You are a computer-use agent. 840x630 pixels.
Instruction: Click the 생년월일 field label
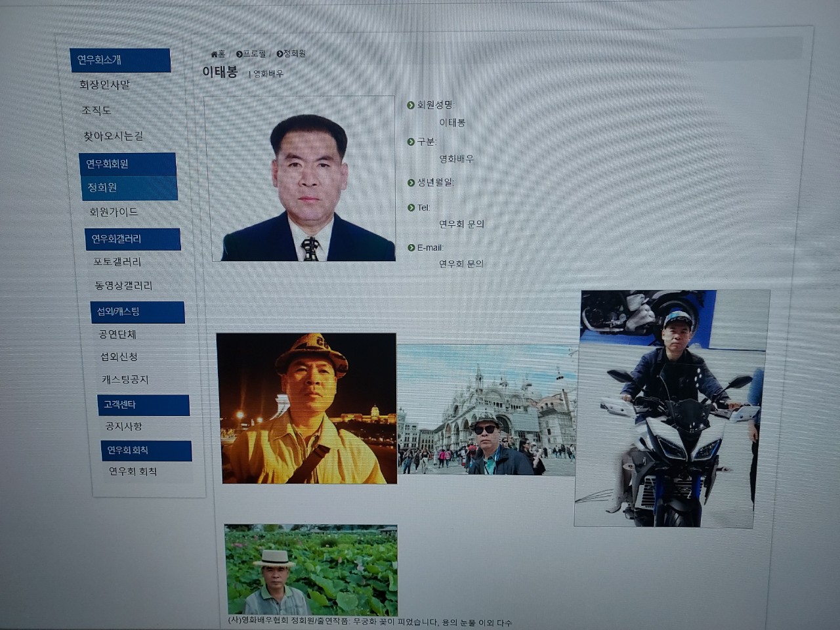tap(435, 182)
